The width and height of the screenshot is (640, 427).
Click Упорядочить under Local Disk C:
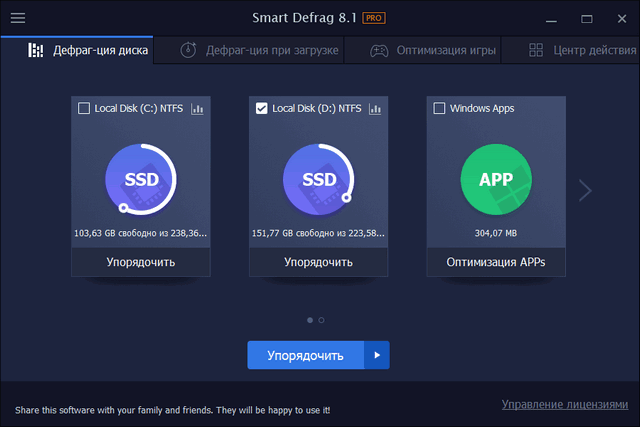click(x=141, y=262)
